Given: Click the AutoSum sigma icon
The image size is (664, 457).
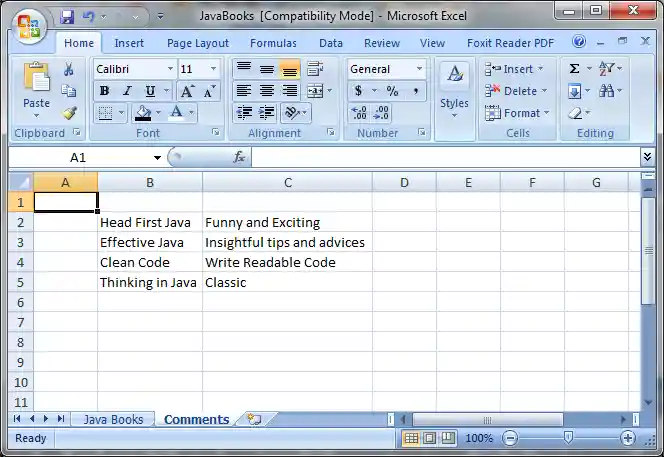Looking at the screenshot, I should pos(574,69).
